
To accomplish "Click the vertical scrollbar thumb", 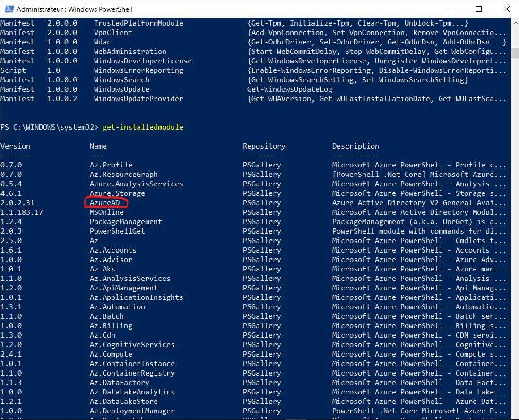I will [515, 53].
